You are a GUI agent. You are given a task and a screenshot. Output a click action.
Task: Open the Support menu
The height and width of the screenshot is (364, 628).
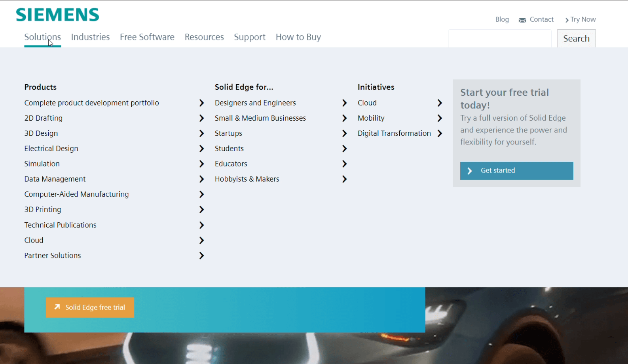click(x=250, y=37)
